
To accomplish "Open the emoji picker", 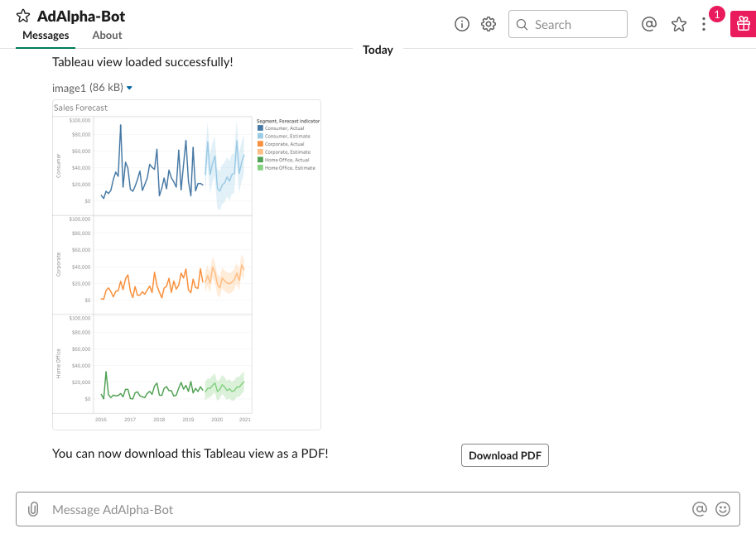I will click(x=723, y=509).
